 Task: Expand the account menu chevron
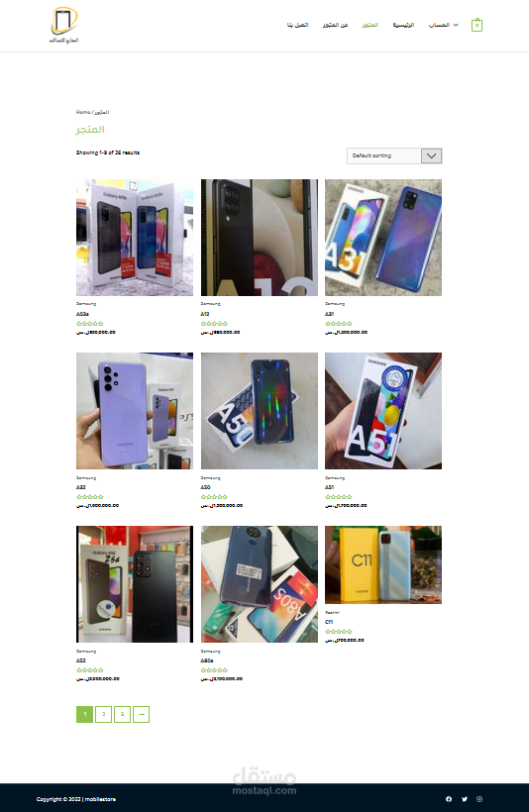point(456,25)
